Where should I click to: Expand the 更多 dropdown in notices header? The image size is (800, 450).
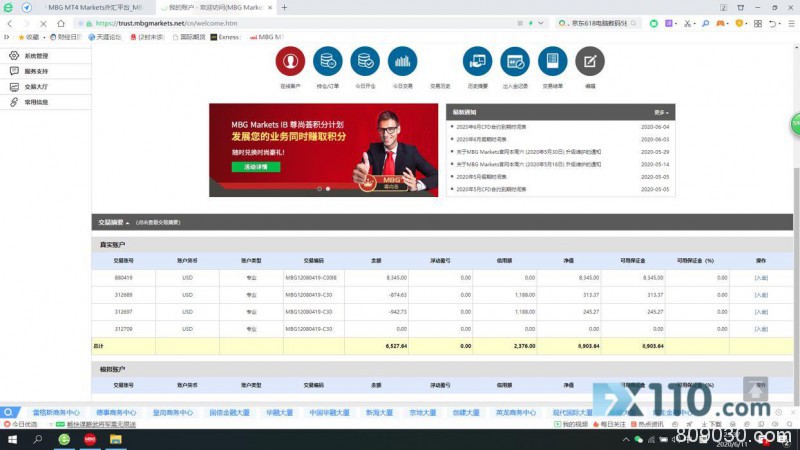(x=661, y=112)
